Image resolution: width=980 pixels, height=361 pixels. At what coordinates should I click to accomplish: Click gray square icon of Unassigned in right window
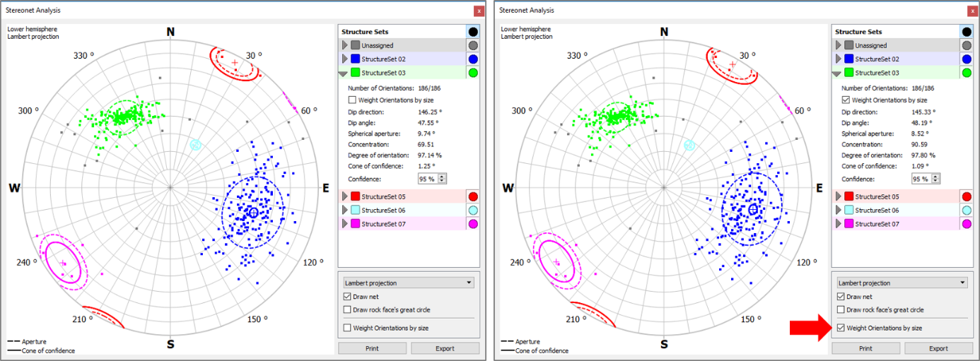click(x=848, y=45)
